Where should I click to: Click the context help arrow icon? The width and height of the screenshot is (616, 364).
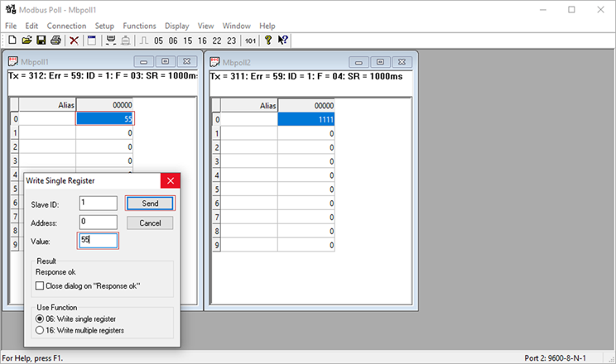coord(283,40)
